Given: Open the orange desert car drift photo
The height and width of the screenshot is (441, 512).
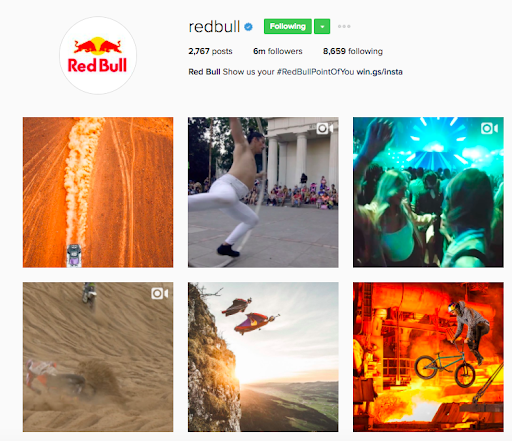Looking at the screenshot, I should pos(98,192).
